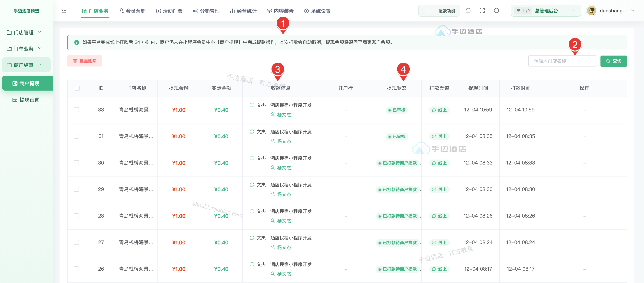Screen dimensions: 644x283
Task: Click WeChat icon in row 29 收款信息
Action: coord(252,185)
